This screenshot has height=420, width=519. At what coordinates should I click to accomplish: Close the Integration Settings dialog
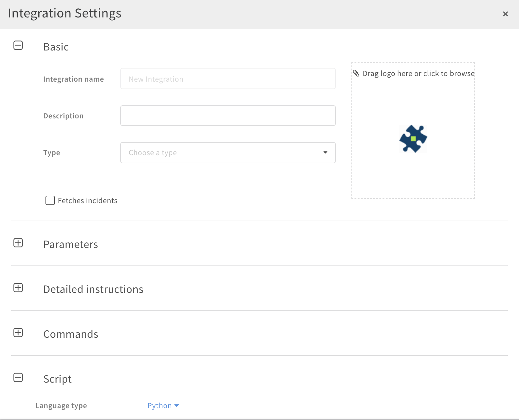(x=505, y=14)
